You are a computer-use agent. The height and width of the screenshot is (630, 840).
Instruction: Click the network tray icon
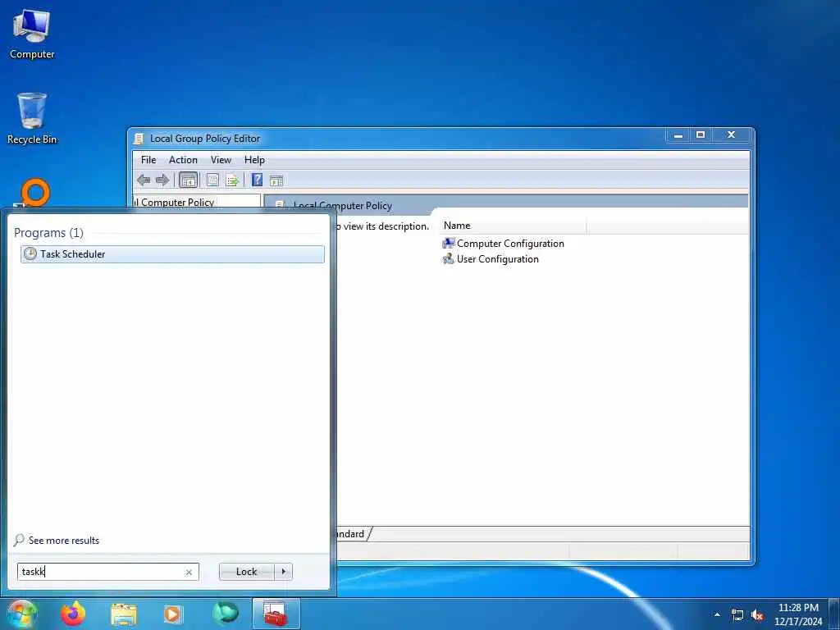tap(737, 615)
